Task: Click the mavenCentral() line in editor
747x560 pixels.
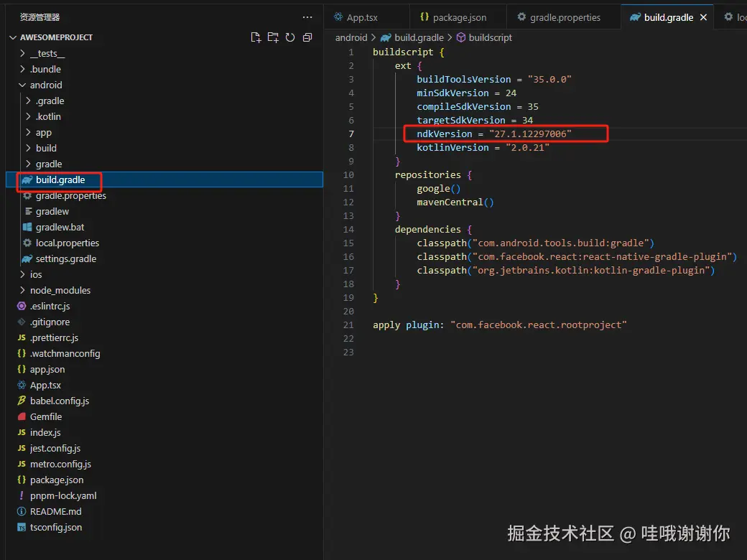Action: coord(455,202)
